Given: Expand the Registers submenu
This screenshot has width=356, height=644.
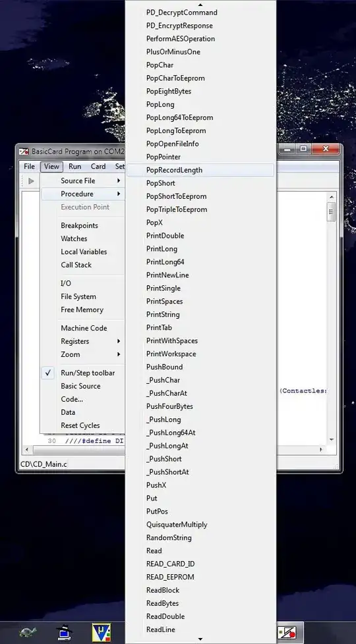Looking at the screenshot, I should click(x=82, y=341).
